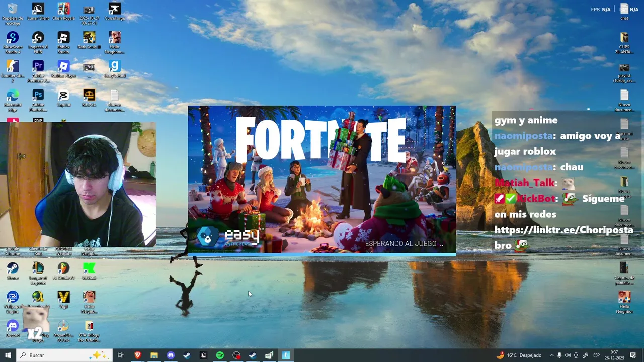Open the CurseForge desktop shortcut

click(115, 12)
